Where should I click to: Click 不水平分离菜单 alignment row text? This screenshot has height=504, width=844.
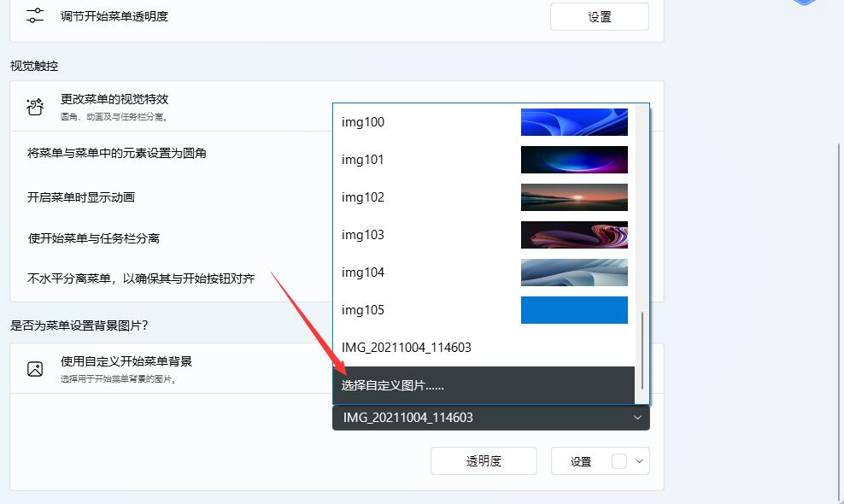tap(140, 279)
